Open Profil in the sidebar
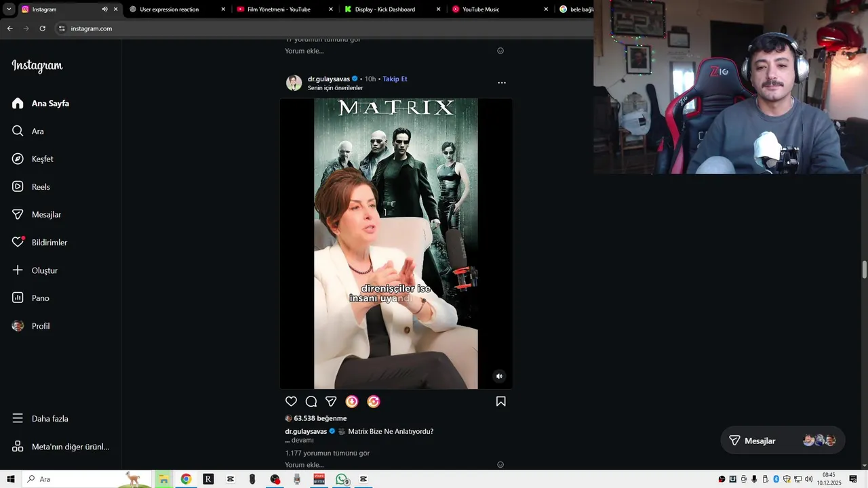This screenshot has width=868, height=488. [x=31, y=325]
